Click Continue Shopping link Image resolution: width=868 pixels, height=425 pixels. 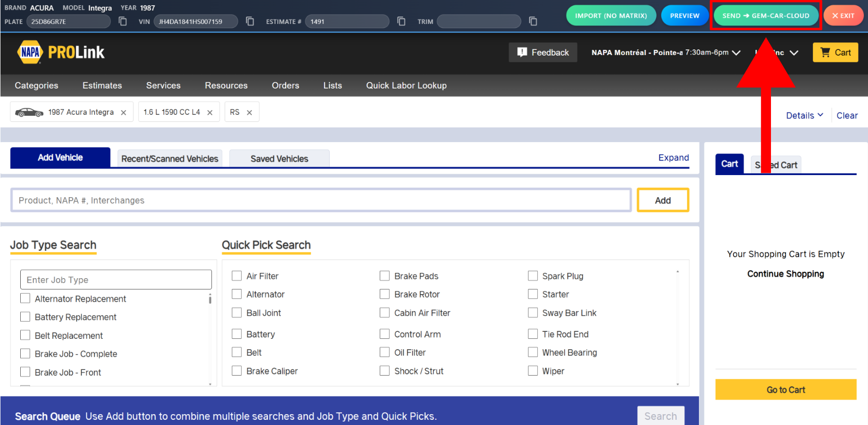click(786, 274)
